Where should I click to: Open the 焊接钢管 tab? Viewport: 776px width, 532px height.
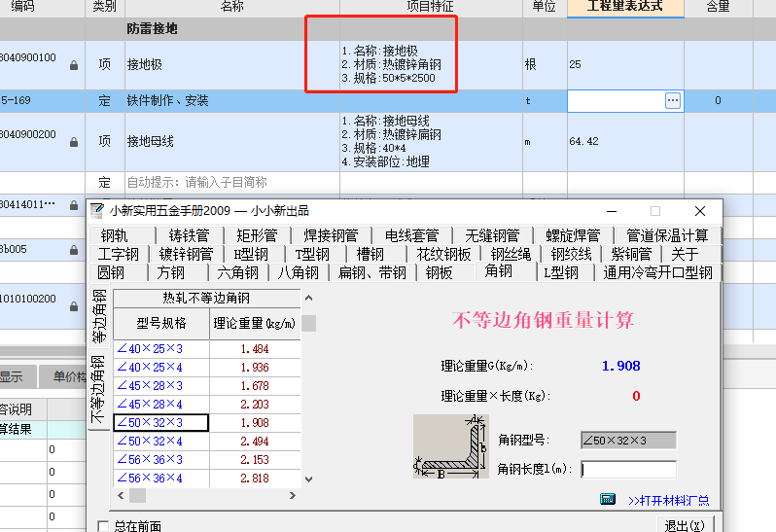tap(331, 235)
